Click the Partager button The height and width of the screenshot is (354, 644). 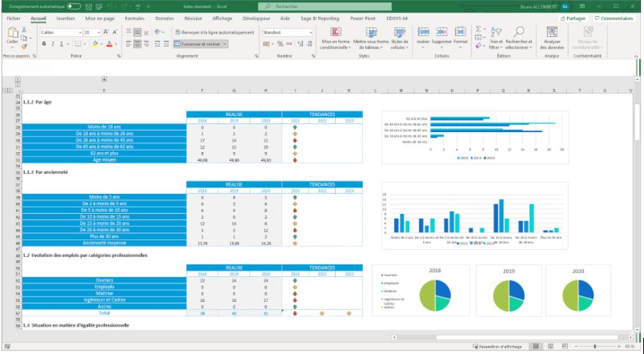coord(574,18)
